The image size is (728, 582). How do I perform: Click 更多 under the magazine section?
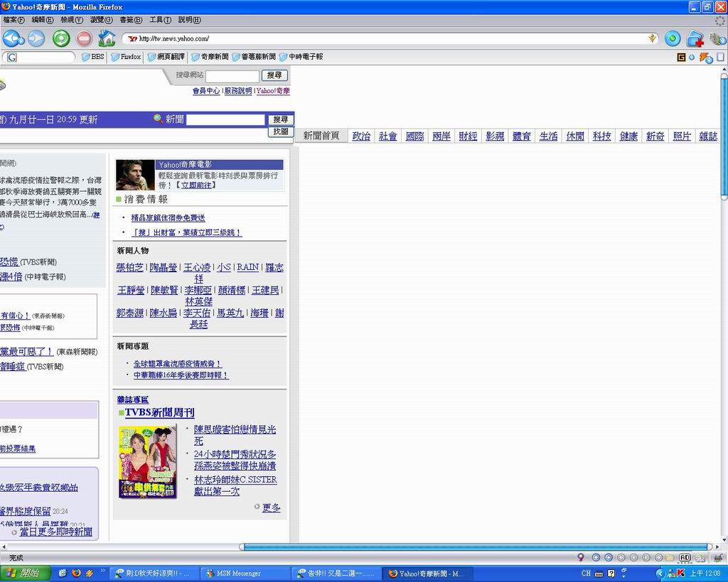[x=271, y=508]
